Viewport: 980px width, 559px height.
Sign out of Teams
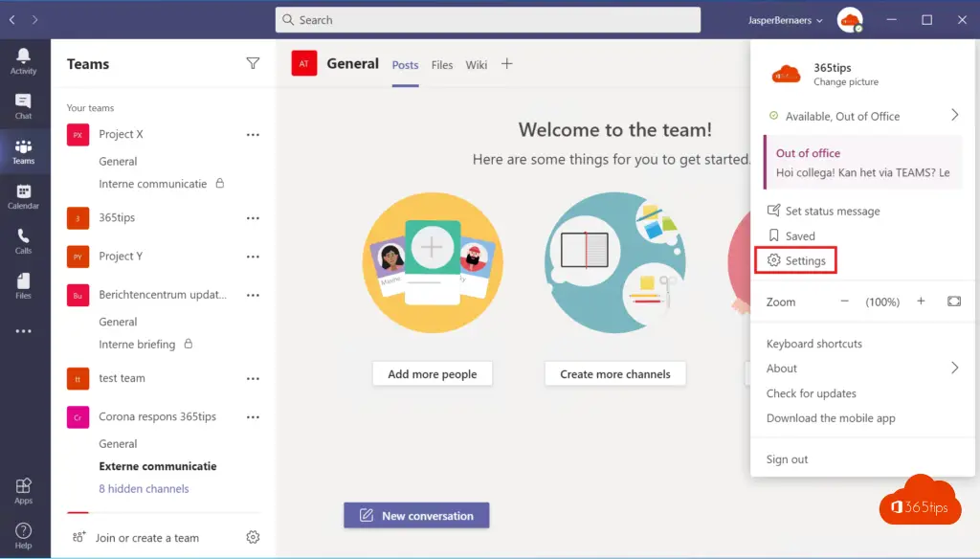787,459
